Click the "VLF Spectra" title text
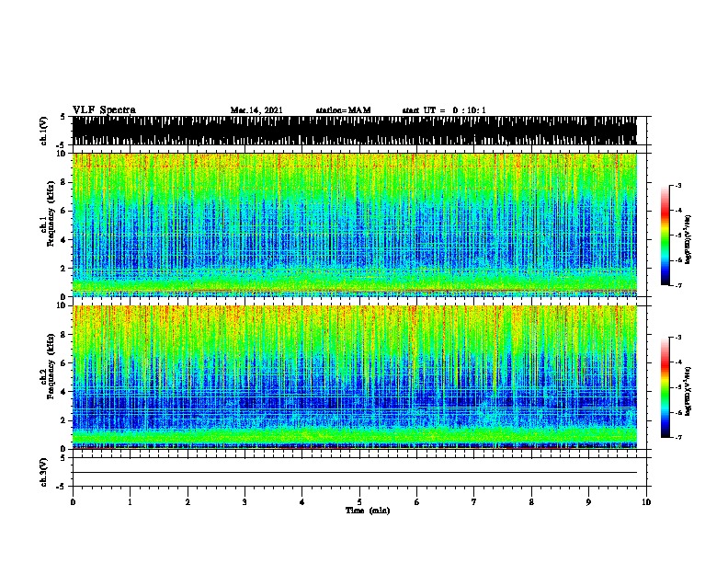Image resolution: width=728 pixels, height=563 pixels. click(x=104, y=110)
